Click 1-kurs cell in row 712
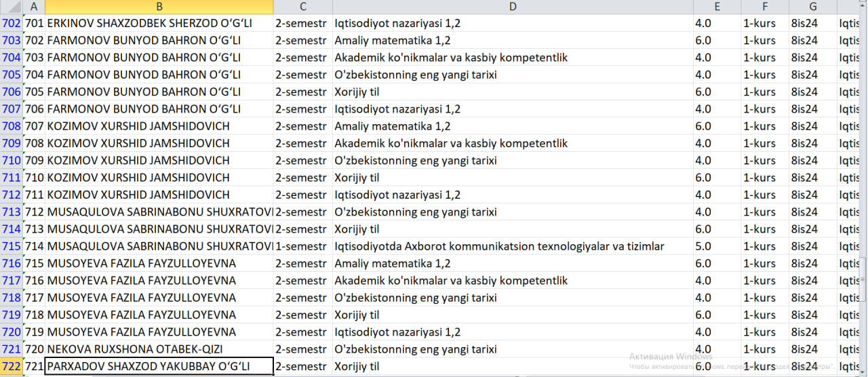This screenshot has height=377, width=868. pyautogui.click(x=765, y=195)
